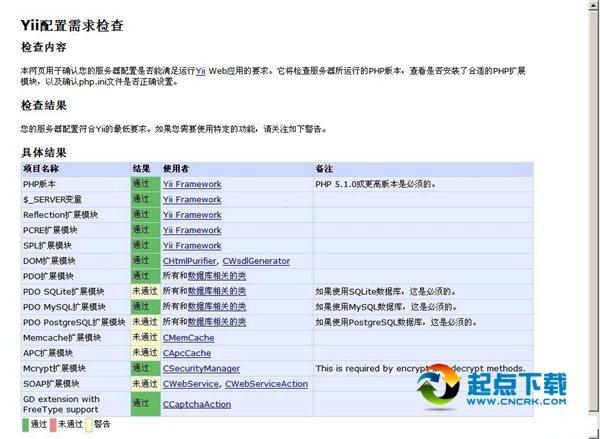The height and width of the screenshot is (439, 600).
Task: Click the Reflection扩展模块 name cell
Action: click(76, 215)
